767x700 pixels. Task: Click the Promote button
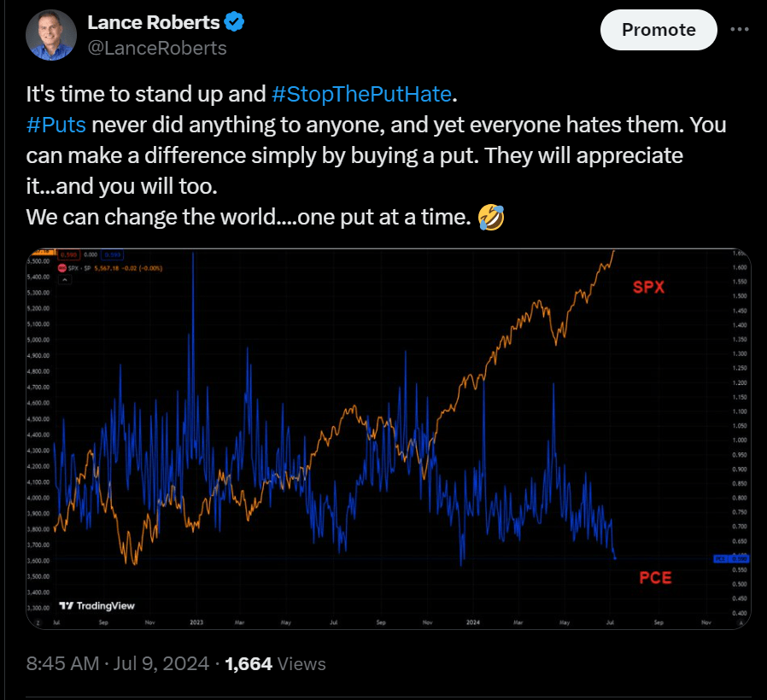tap(659, 29)
